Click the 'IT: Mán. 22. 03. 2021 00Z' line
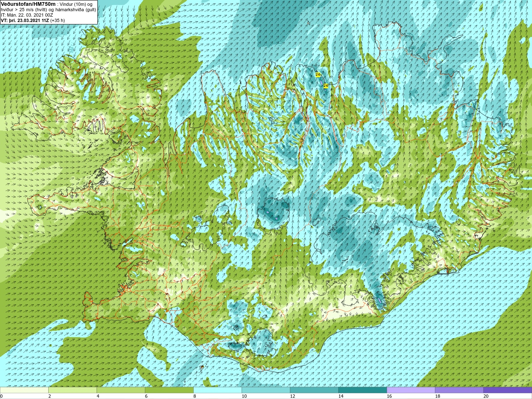The width and height of the screenshot is (532, 399). coord(27,15)
